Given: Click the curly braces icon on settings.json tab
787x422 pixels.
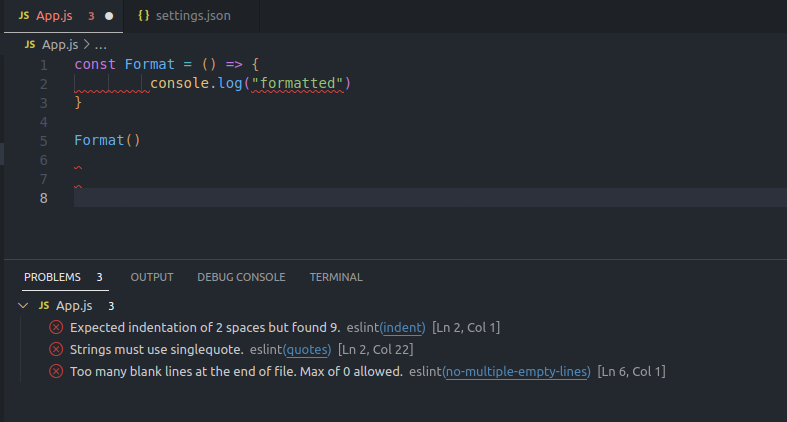Looking at the screenshot, I should tap(144, 17).
